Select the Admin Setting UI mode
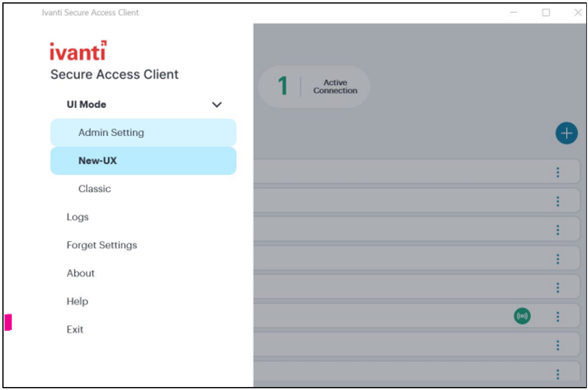 [111, 133]
